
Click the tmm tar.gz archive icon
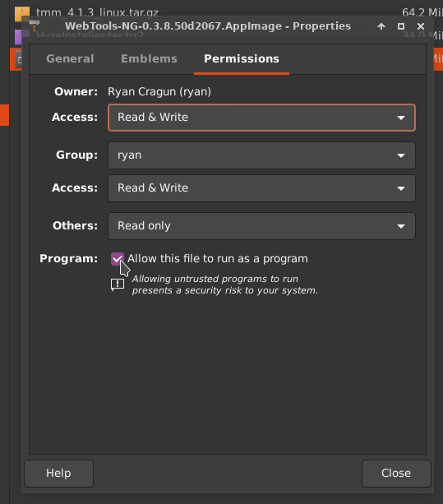[22, 13]
